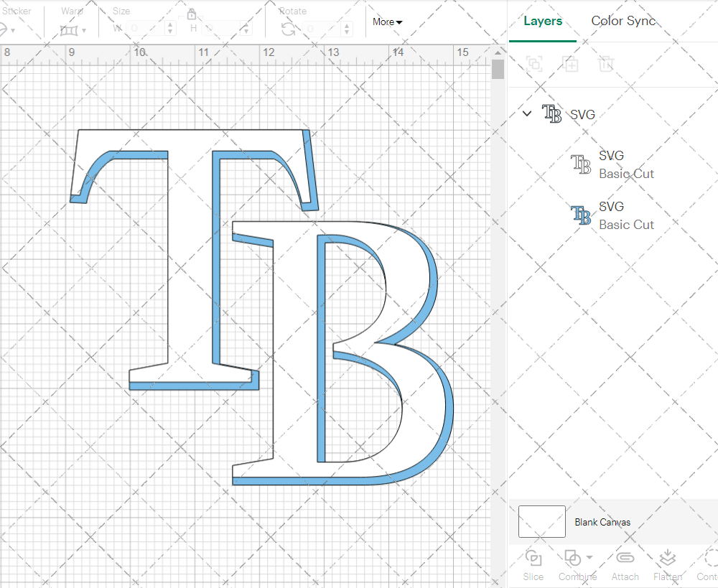
Task: Open the Combine dropdown arrow
Action: click(x=589, y=558)
